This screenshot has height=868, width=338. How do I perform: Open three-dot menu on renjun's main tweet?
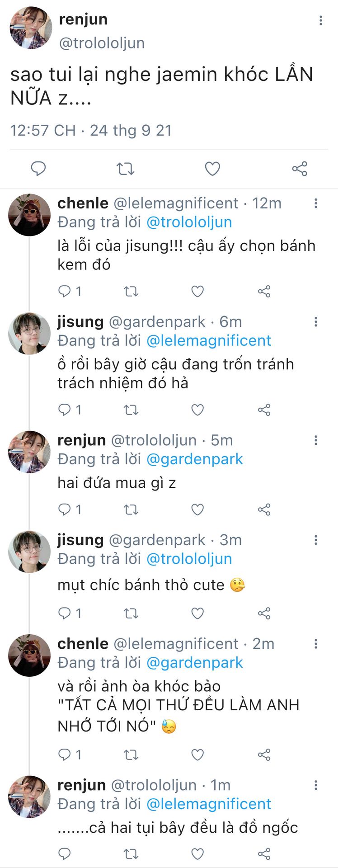pyautogui.click(x=320, y=20)
